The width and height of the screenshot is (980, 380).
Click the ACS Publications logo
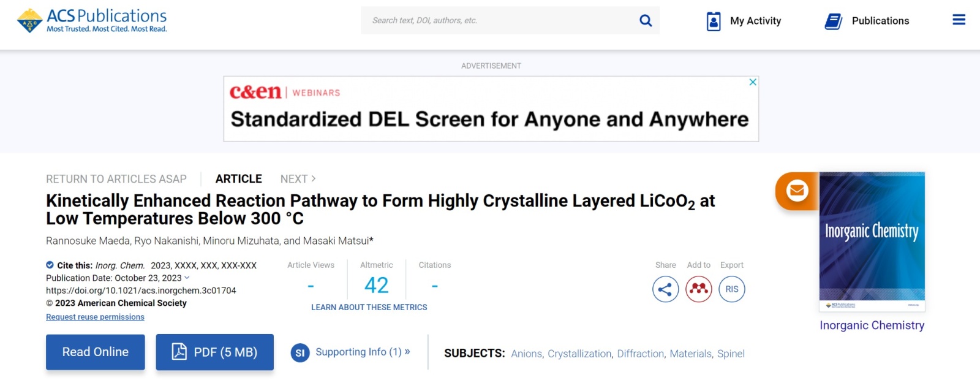coord(92,20)
